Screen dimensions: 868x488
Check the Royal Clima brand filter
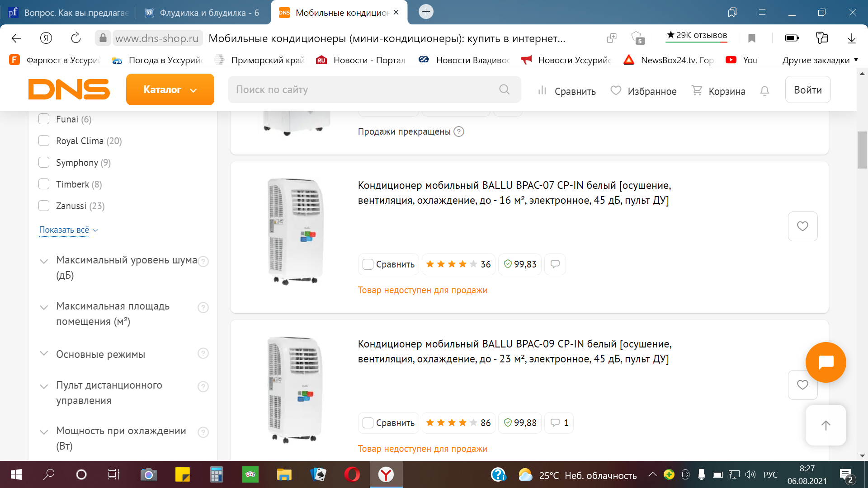(x=44, y=141)
